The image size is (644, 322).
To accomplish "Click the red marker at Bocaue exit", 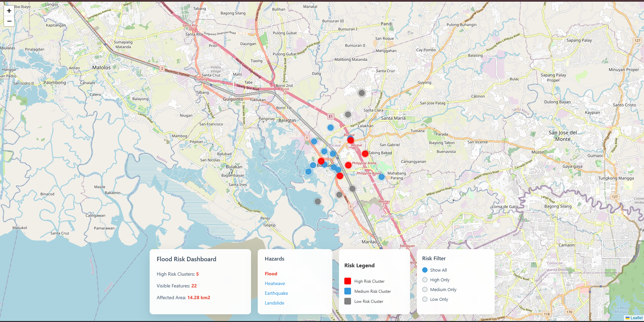I will pos(350,140).
